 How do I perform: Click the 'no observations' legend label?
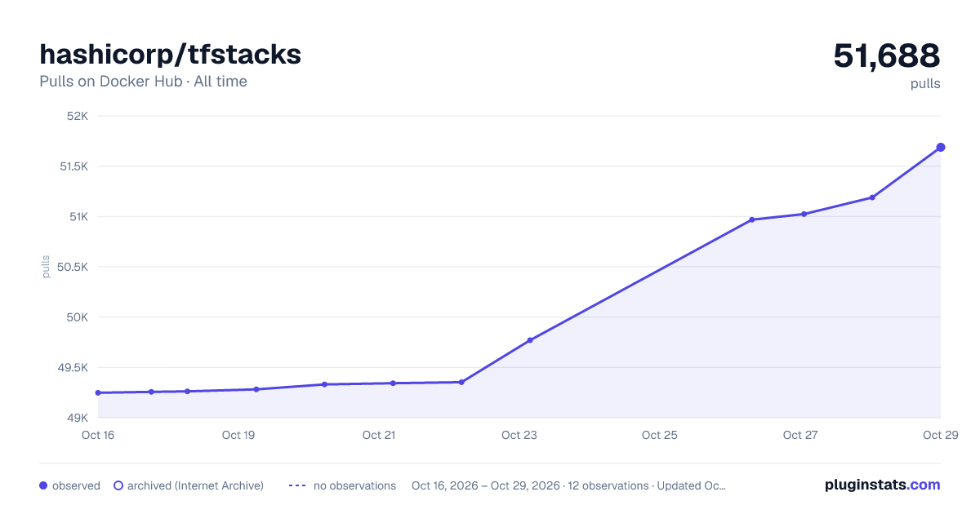click(x=354, y=485)
